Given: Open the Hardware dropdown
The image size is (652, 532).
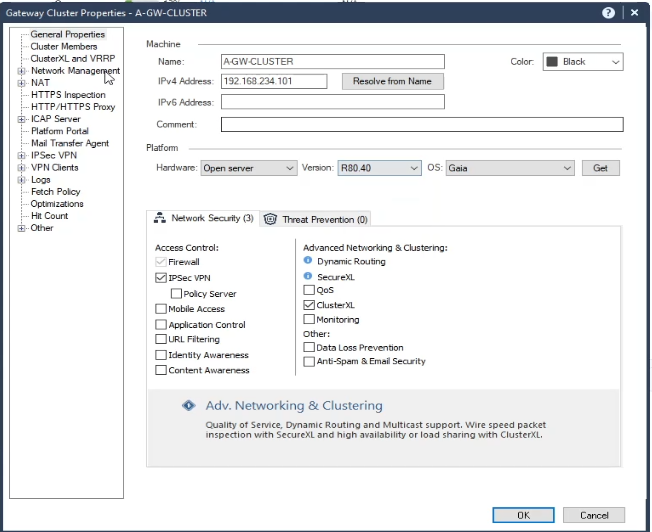Looking at the screenshot, I should [249, 168].
